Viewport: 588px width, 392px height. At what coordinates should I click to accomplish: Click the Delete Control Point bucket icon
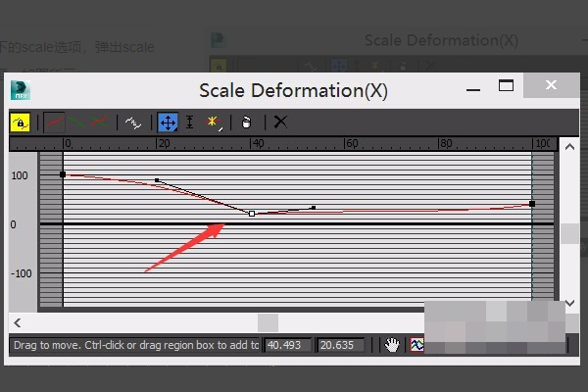click(246, 122)
